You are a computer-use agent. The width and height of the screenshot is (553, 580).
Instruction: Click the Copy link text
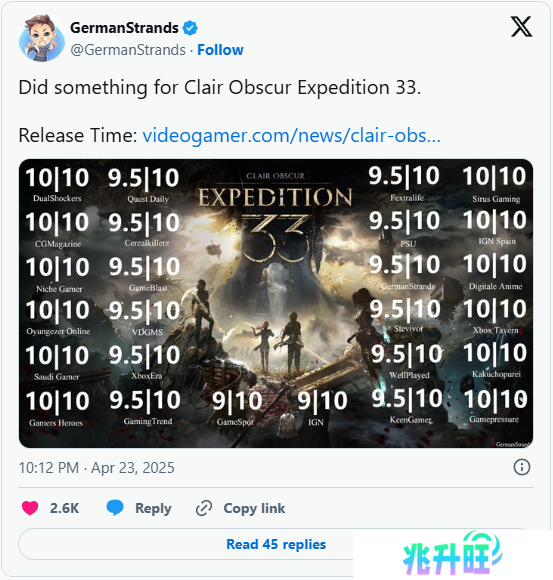[x=254, y=508]
